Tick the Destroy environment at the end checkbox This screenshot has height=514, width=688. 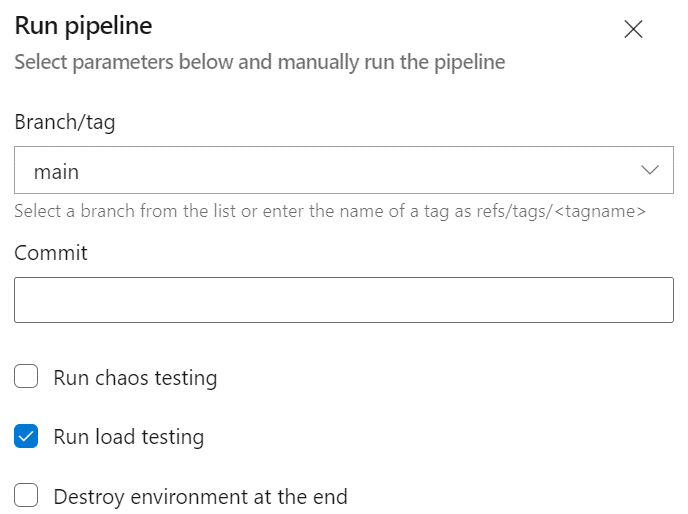pyautogui.click(x=26, y=495)
